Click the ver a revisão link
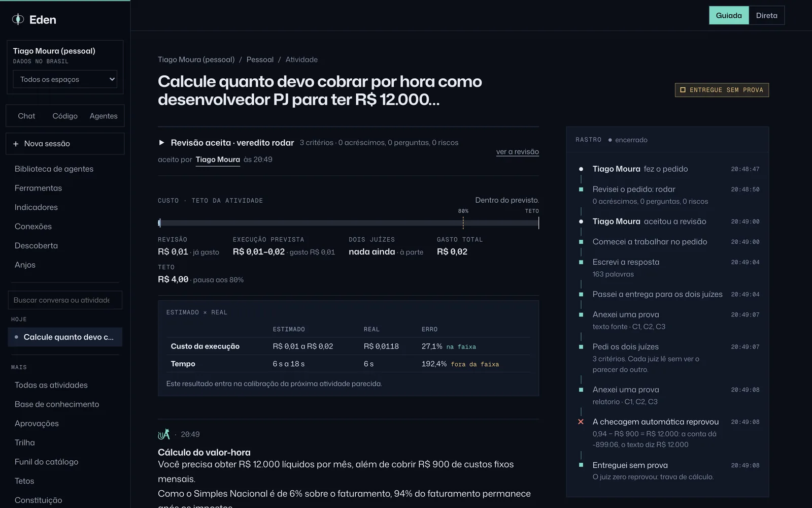The image size is (812, 508). pos(517,151)
